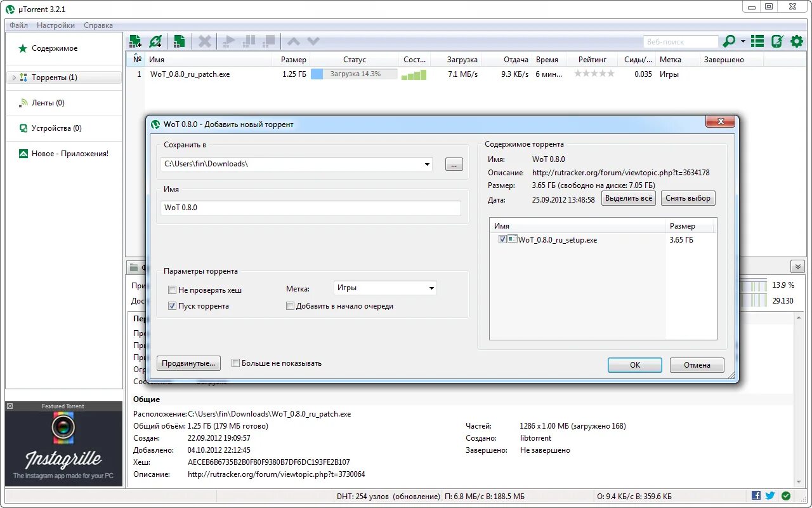
Task: Click the Размер column header in dialog file list
Action: (690, 226)
